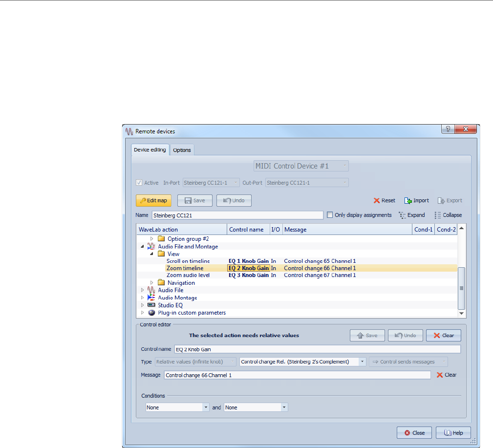Viewport: 493px width, 448px height.
Task: Click the Export map icon
Action: pos(441,201)
